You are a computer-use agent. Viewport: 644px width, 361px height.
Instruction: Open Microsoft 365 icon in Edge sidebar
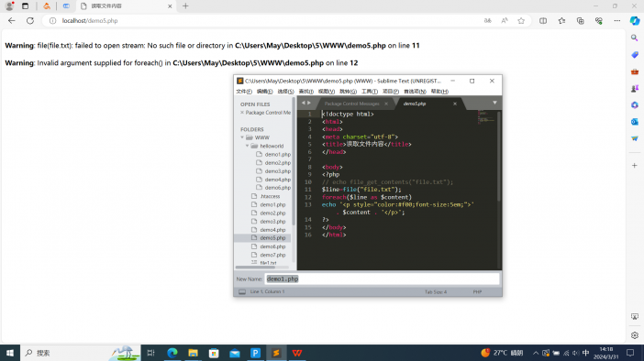tap(635, 105)
